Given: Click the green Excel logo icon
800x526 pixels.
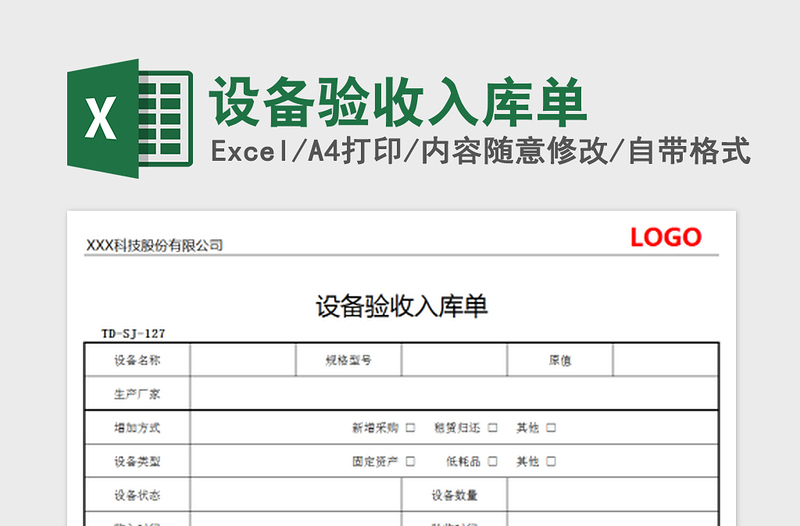Looking at the screenshot, I should coord(130,118).
